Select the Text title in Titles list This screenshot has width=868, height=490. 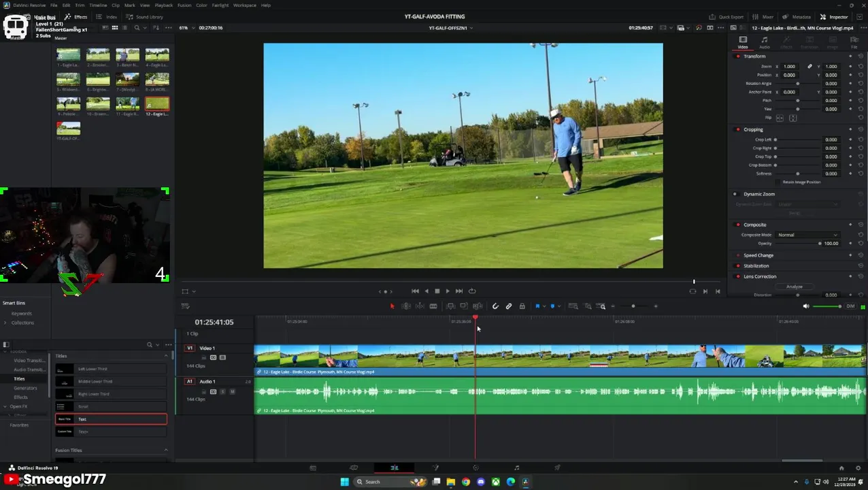pos(111,419)
